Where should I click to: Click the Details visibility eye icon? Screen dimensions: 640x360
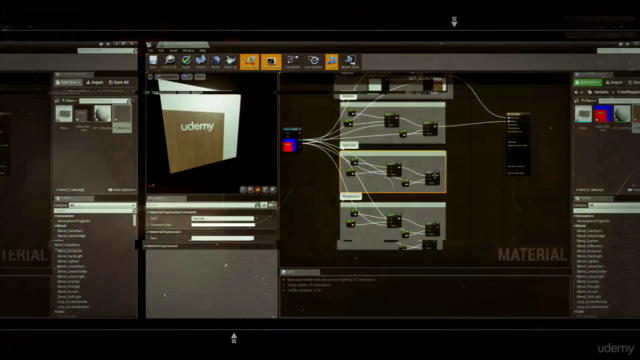tap(271, 205)
